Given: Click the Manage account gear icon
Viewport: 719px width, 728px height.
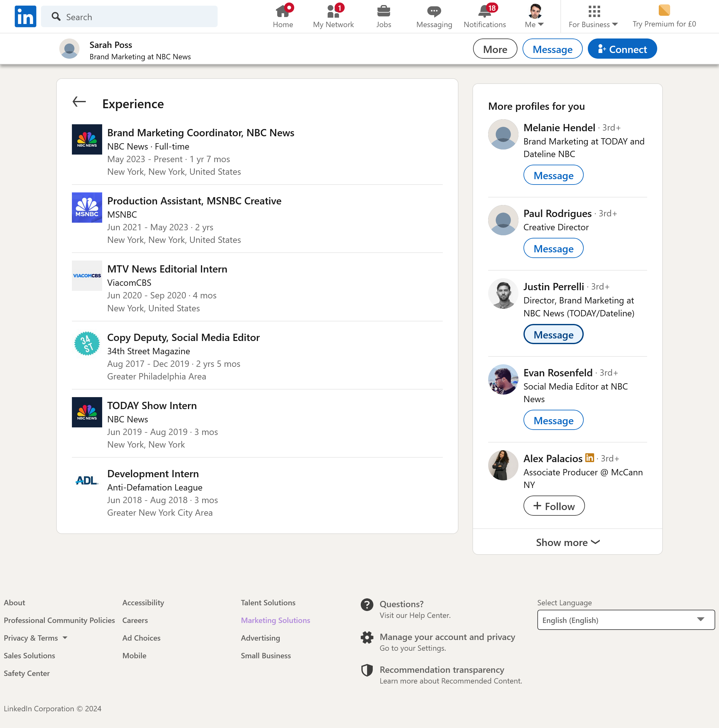Looking at the screenshot, I should [x=367, y=637].
